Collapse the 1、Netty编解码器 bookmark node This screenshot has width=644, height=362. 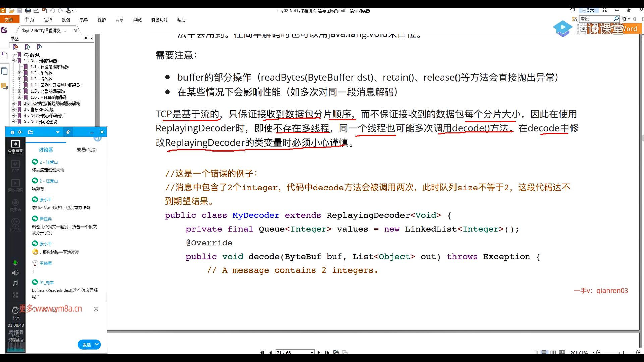(13, 61)
